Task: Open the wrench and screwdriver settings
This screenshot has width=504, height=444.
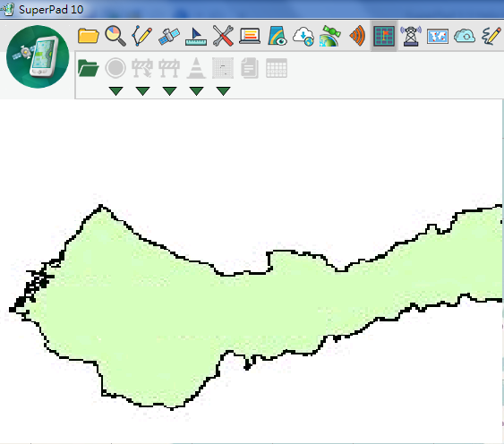Action: pyautogui.click(x=223, y=36)
